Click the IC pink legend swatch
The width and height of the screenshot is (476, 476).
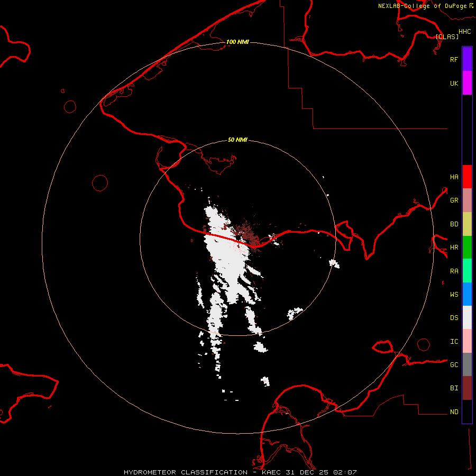467,341
